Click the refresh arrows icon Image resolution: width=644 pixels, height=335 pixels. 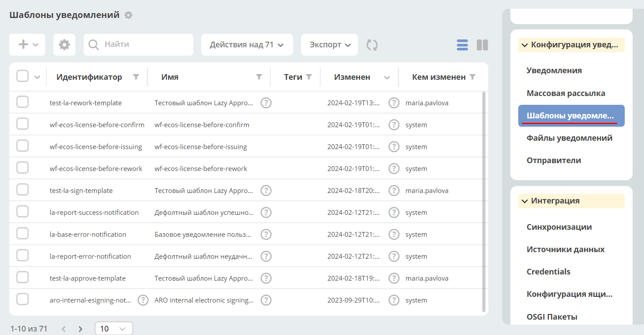tap(372, 45)
